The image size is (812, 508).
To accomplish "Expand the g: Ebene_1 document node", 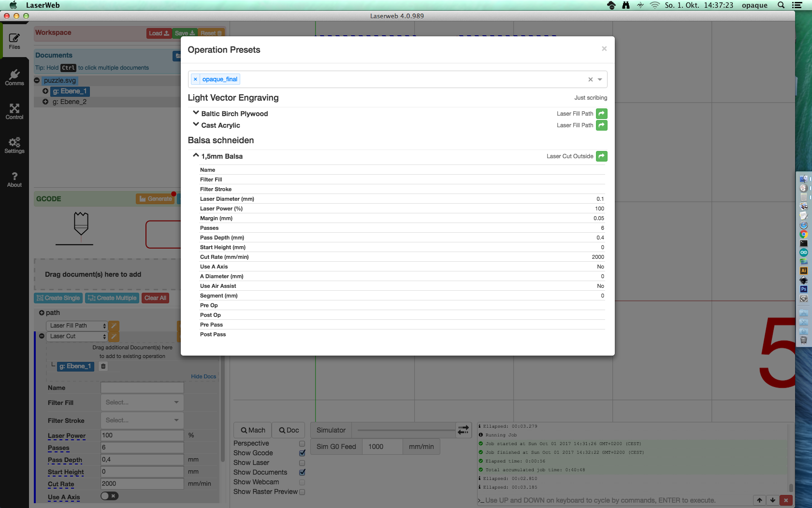I will pyautogui.click(x=45, y=91).
